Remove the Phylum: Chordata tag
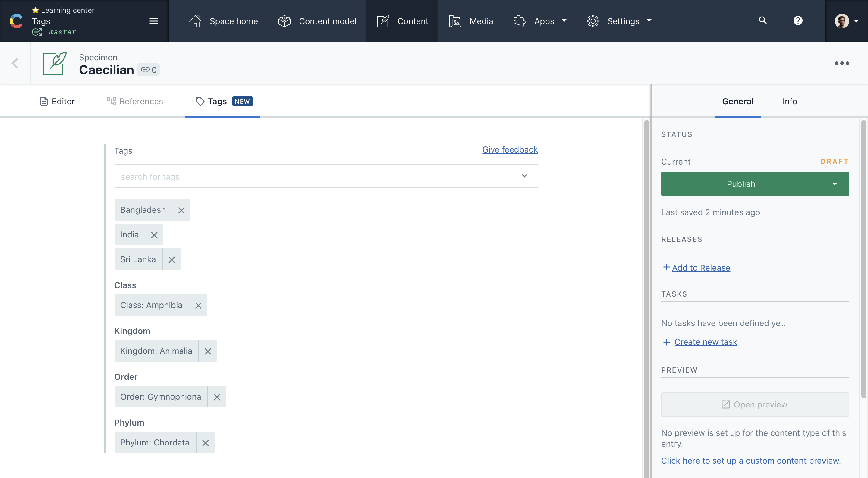The height and width of the screenshot is (478, 868). coord(205,443)
